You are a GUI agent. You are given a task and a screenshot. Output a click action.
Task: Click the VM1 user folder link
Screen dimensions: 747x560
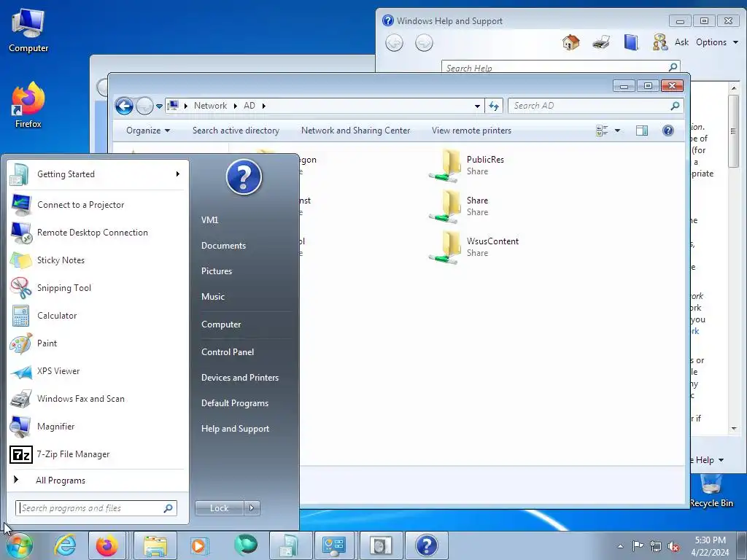[x=209, y=220]
